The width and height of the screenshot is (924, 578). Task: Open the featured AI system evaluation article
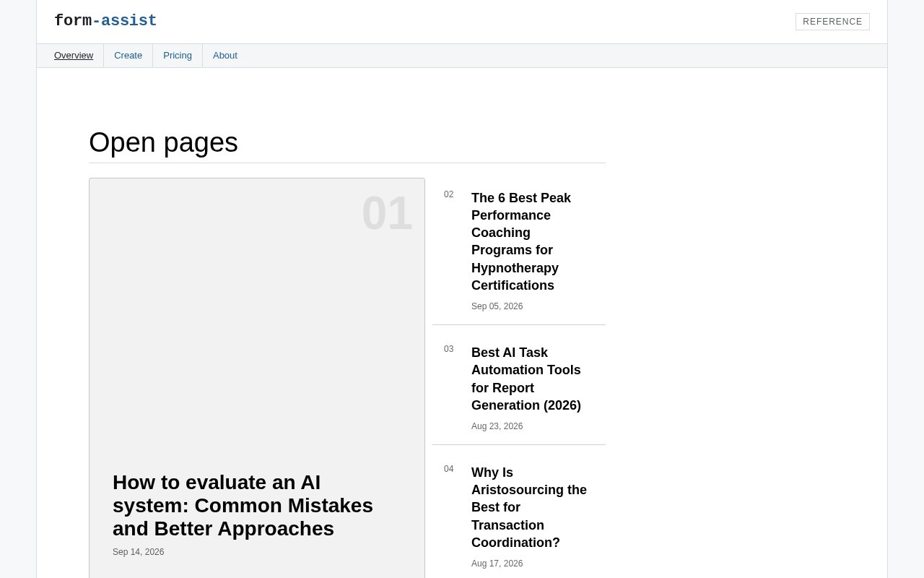coord(243,506)
